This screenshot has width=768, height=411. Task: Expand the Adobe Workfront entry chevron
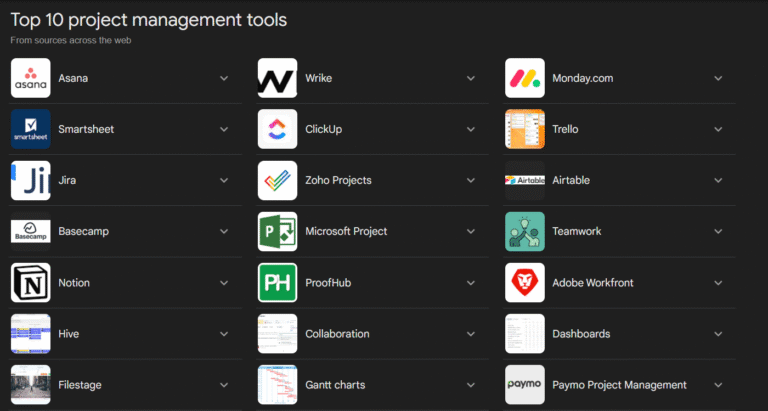point(718,283)
